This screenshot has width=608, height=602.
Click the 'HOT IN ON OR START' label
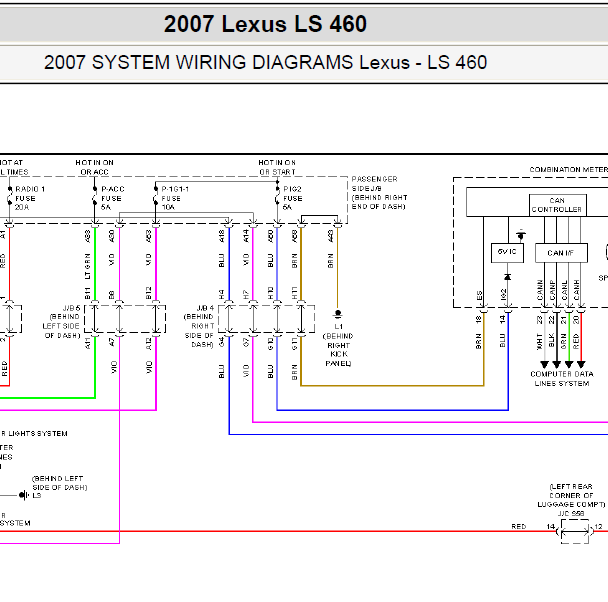[x=277, y=167]
